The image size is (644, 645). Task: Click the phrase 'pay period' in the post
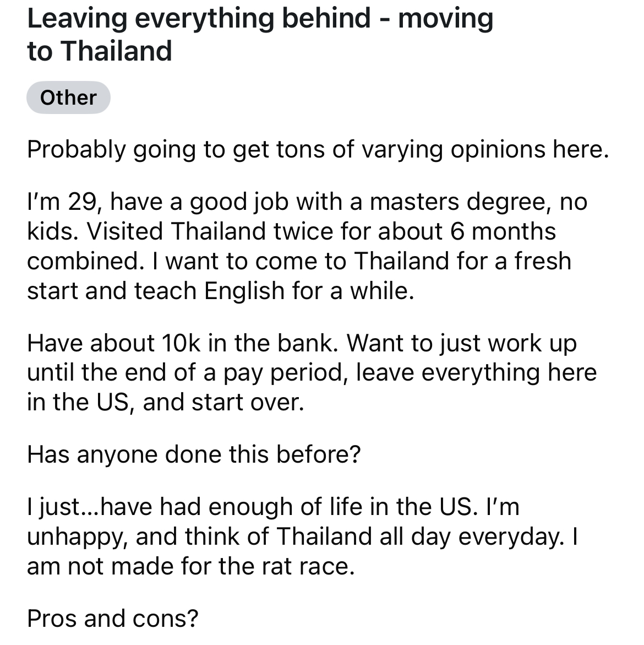point(285,373)
